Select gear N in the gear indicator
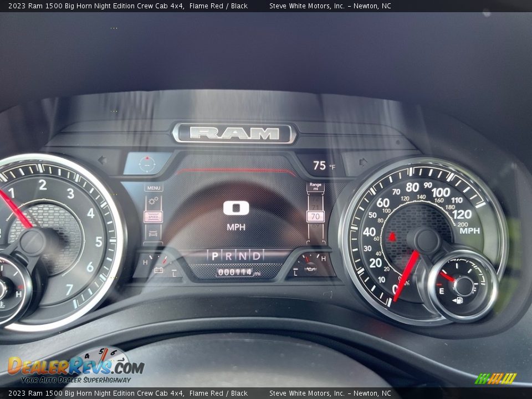 (243, 256)
